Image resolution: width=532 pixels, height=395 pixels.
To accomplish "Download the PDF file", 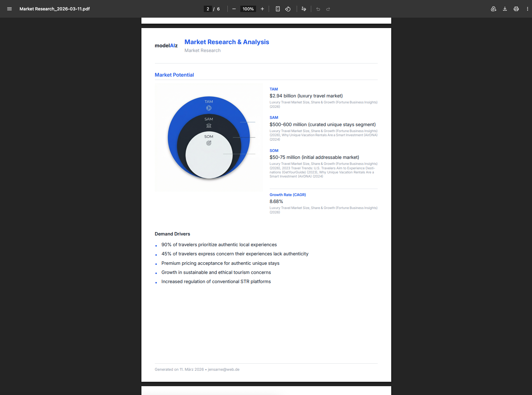I will (x=505, y=9).
